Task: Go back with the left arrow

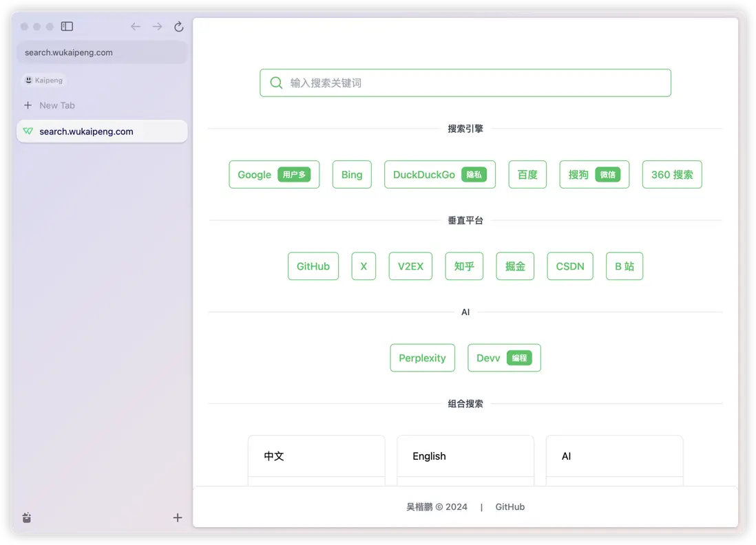Action: pyautogui.click(x=136, y=27)
